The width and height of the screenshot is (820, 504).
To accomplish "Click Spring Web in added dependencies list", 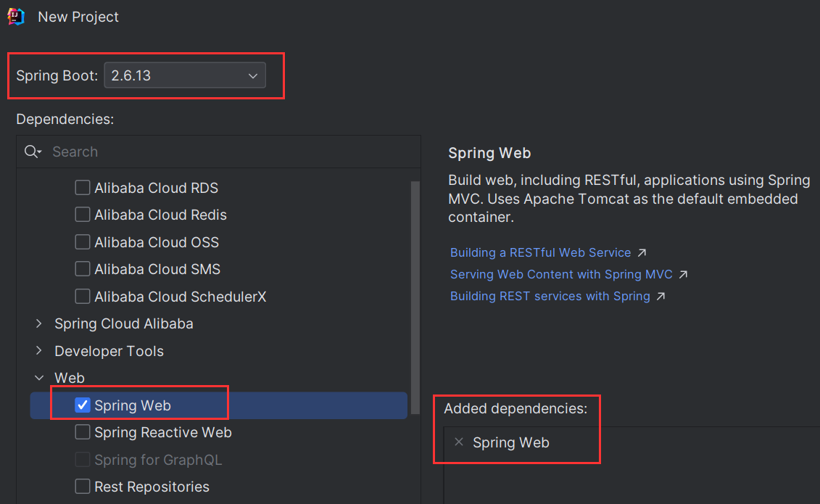I will pyautogui.click(x=511, y=442).
